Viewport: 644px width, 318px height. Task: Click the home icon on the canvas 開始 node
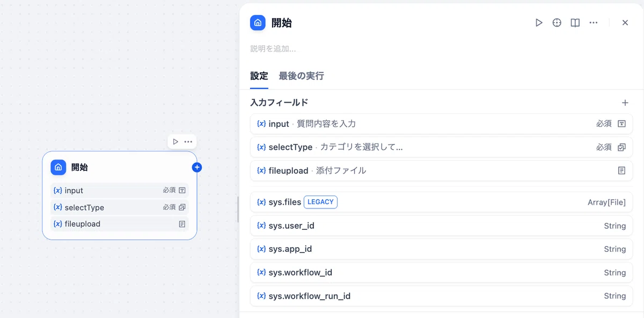[x=58, y=167]
